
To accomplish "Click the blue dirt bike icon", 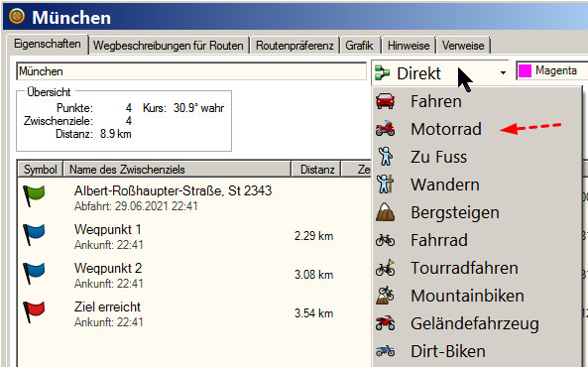I will coord(385,351).
